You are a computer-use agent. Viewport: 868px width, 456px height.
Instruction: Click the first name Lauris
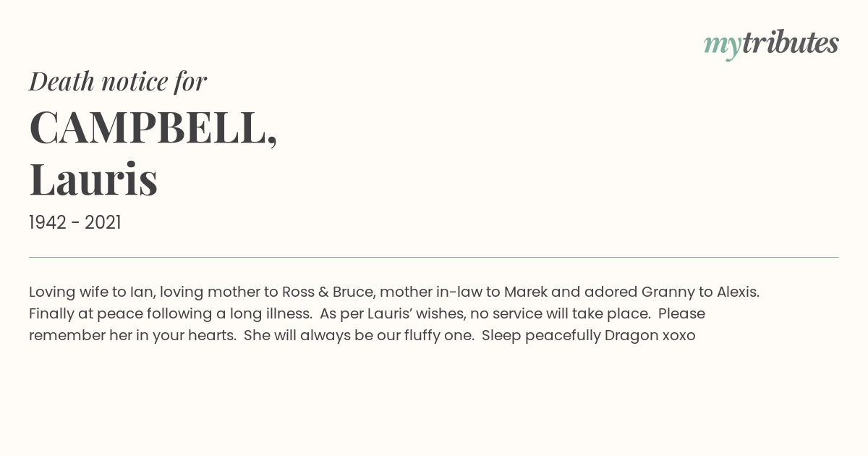(x=93, y=179)
